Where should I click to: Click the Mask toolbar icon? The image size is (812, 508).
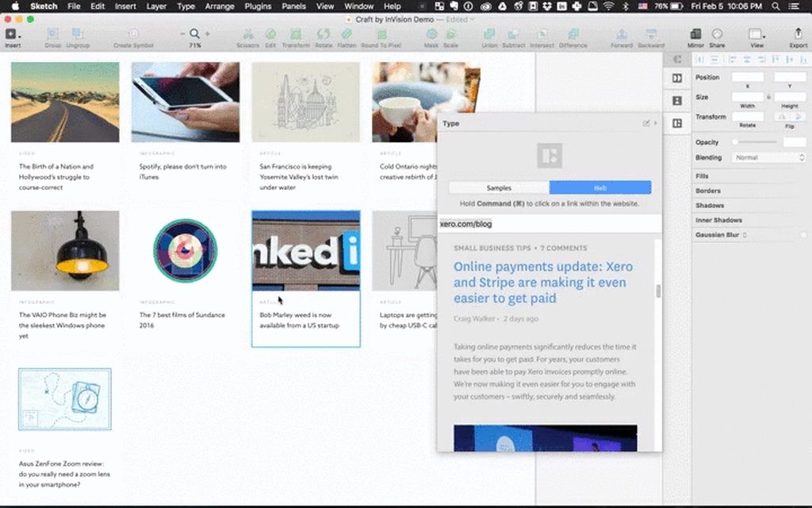(431, 34)
